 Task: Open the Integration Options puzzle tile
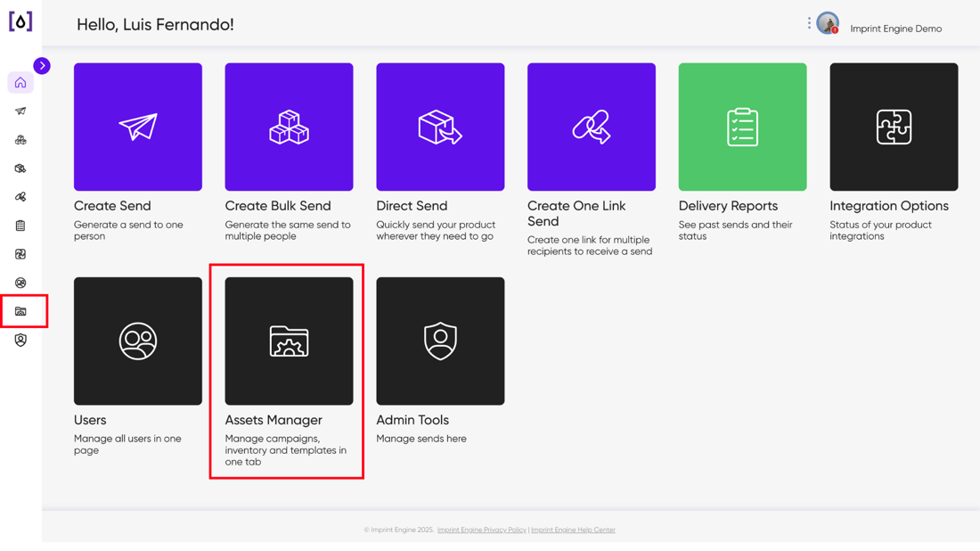click(894, 127)
